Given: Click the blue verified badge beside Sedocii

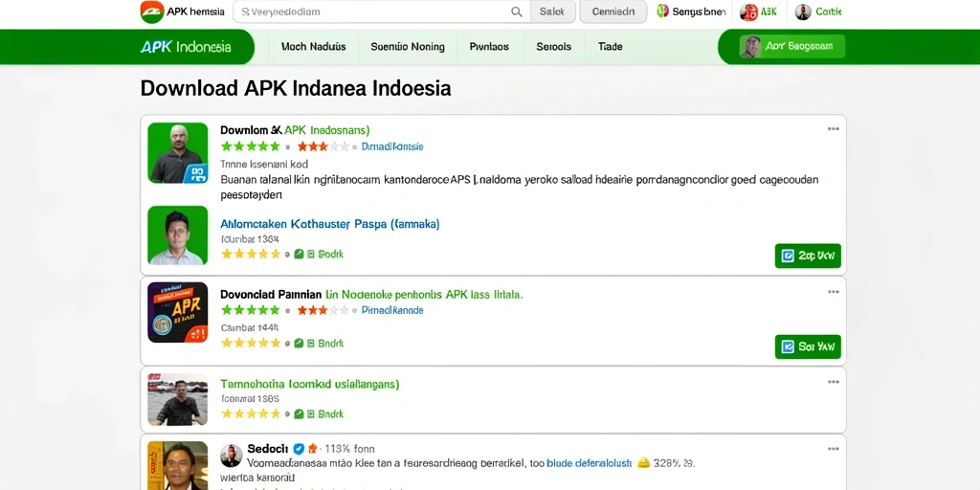Looking at the screenshot, I should click(x=299, y=449).
